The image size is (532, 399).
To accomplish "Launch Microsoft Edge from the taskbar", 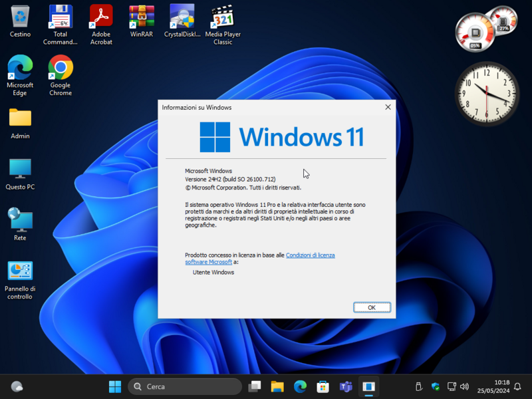I will (300, 386).
